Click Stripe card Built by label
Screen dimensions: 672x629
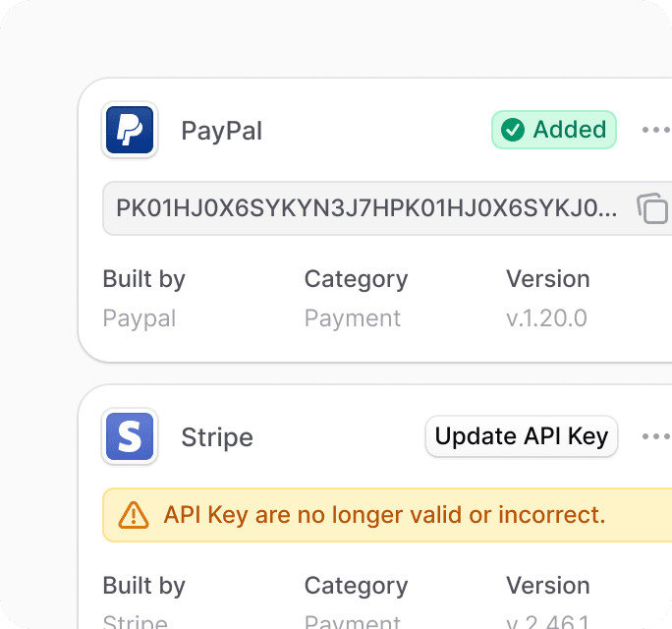click(144, 586)
